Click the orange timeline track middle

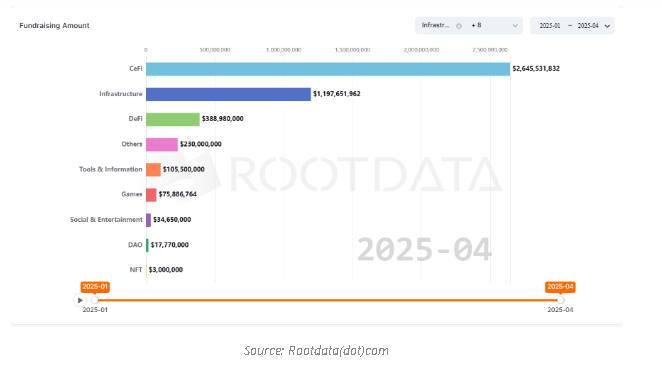(328, 300)
